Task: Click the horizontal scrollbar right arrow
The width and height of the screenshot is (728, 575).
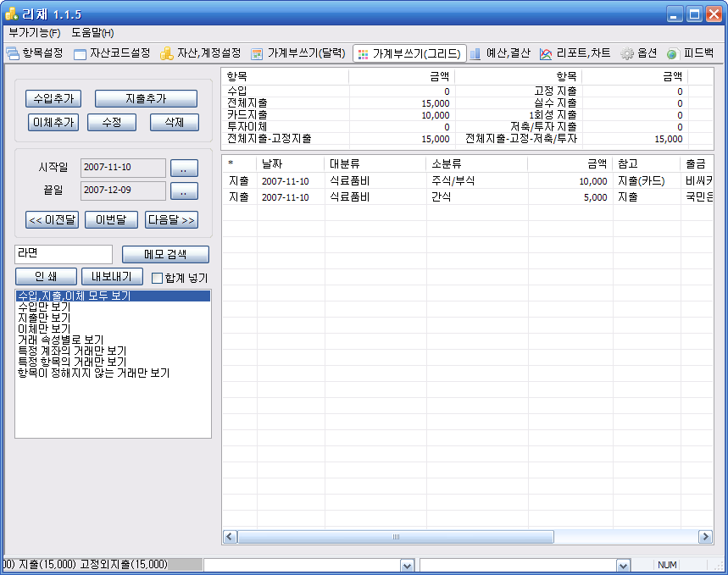Action: point(705,537)
